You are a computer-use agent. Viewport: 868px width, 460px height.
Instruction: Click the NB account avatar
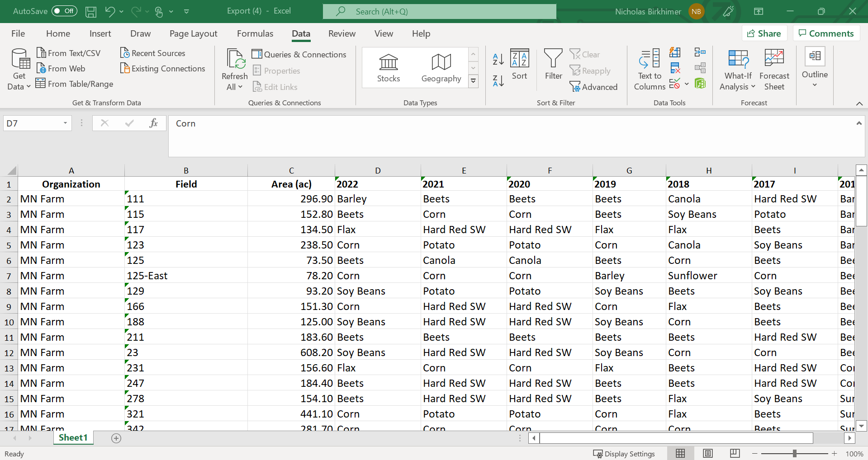[697, 11]
